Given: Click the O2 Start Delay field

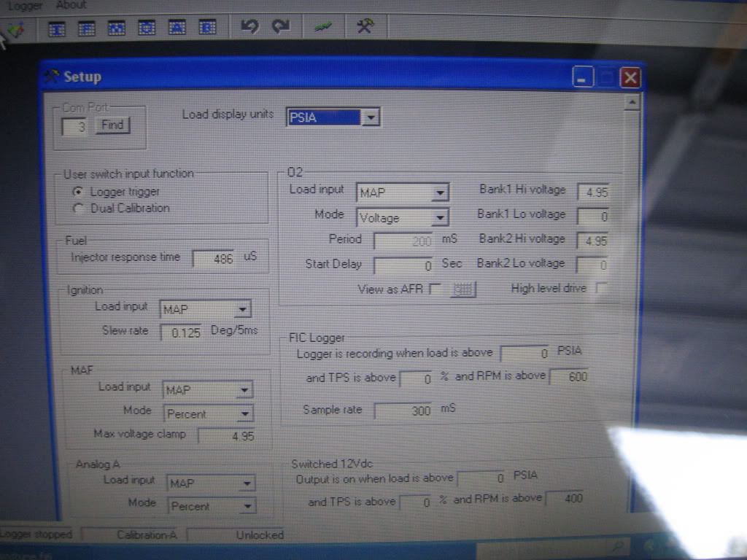Looking at the screenshot, I should pyautogui.click(x=403, y=265).
